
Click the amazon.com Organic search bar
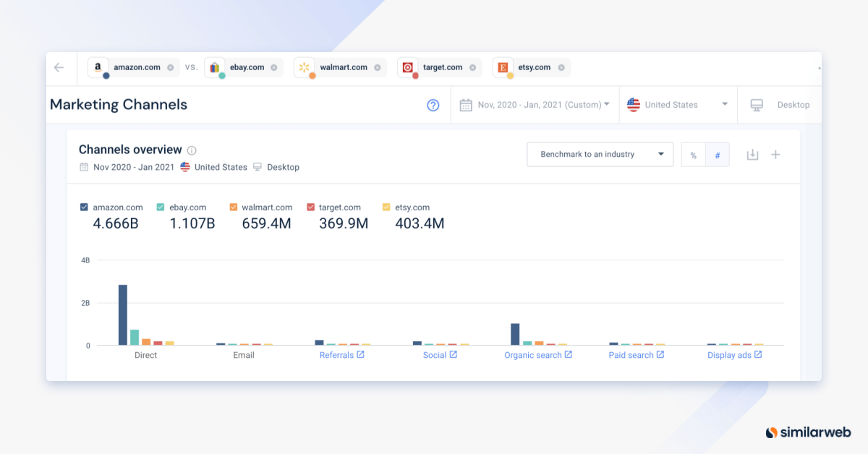coord(515,334)
